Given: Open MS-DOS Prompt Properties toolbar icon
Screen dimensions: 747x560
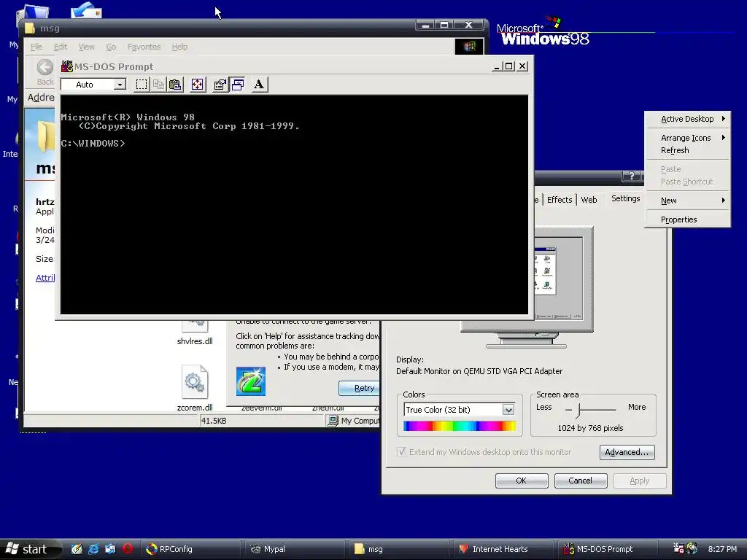Looking at the screenshot, I should click(220, 85).
